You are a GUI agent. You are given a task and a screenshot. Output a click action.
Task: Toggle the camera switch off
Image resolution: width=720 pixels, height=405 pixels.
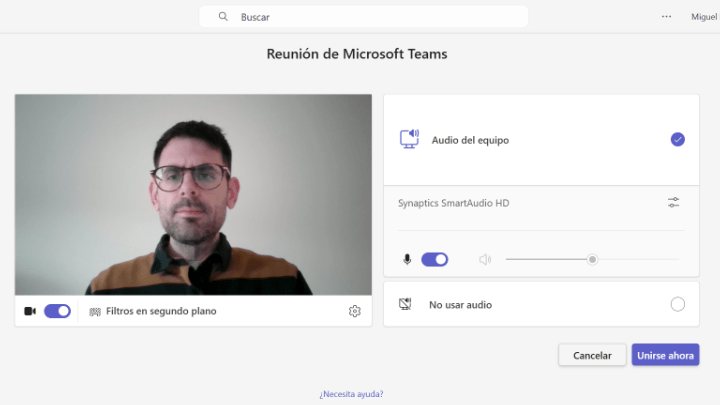pyautogui.click(x=57, y=311)
